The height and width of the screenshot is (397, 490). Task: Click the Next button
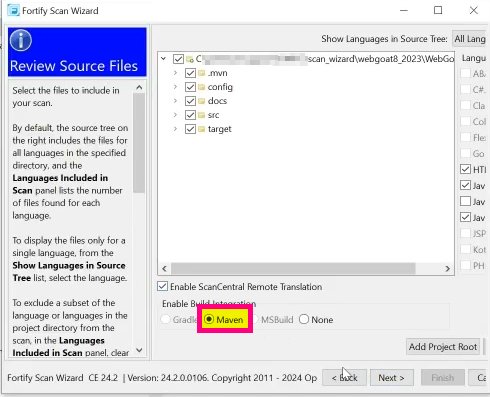[392, 378]
